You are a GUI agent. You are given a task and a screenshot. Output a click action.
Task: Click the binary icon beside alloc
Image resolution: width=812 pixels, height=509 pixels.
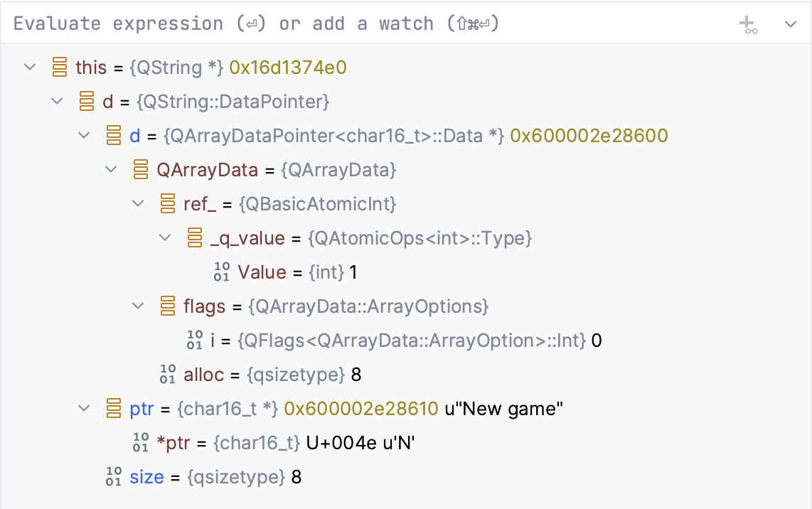[x=168, y=374]
